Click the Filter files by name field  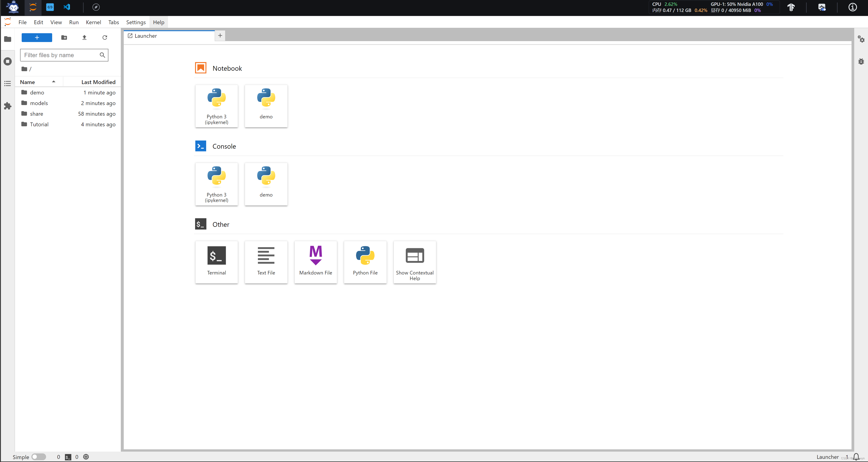(x=60, y=55)
